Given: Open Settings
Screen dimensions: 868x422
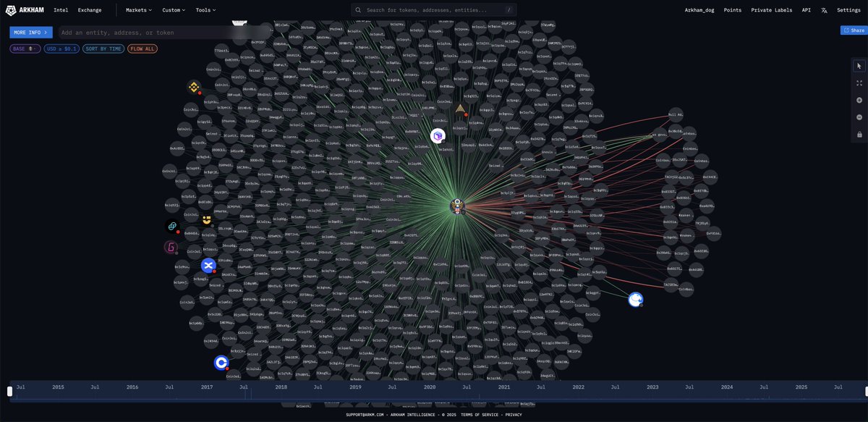Looking at the screenshot, I should click(x=848, y=10).
